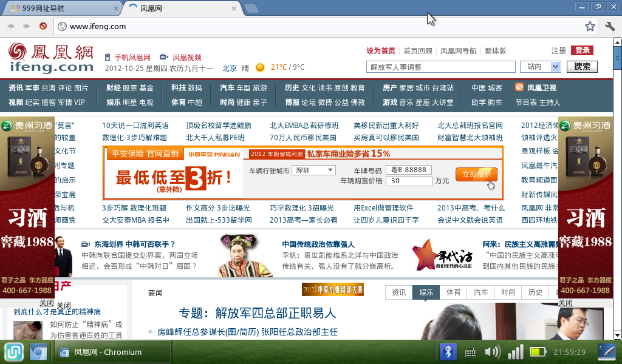Go back using the back arrow
This screenshot has width=622, height=364.
point(11,26)
